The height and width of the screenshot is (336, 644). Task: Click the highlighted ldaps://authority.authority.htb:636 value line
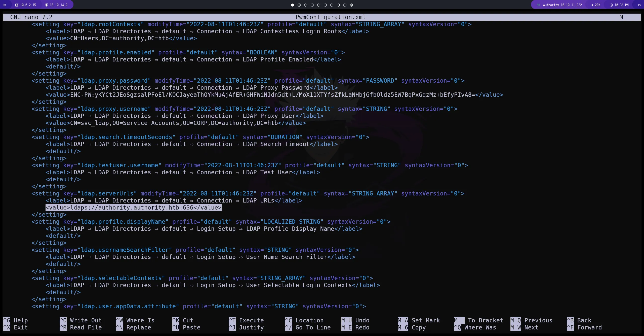click(133, 208)
